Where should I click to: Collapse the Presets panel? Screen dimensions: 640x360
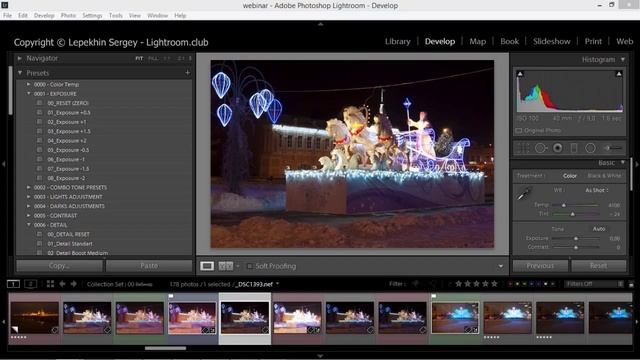pos(20,73)
